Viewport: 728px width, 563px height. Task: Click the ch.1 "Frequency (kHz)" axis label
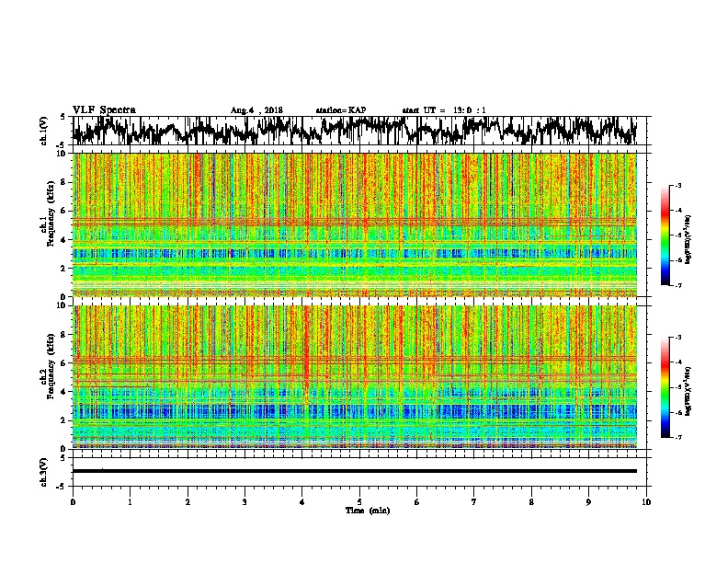click(51, 213)
